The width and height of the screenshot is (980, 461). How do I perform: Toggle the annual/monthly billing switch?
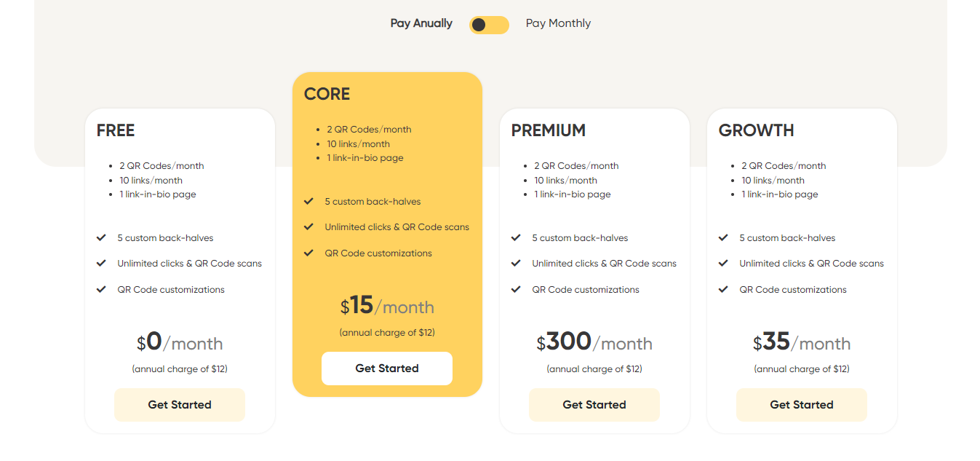[489, 25]
